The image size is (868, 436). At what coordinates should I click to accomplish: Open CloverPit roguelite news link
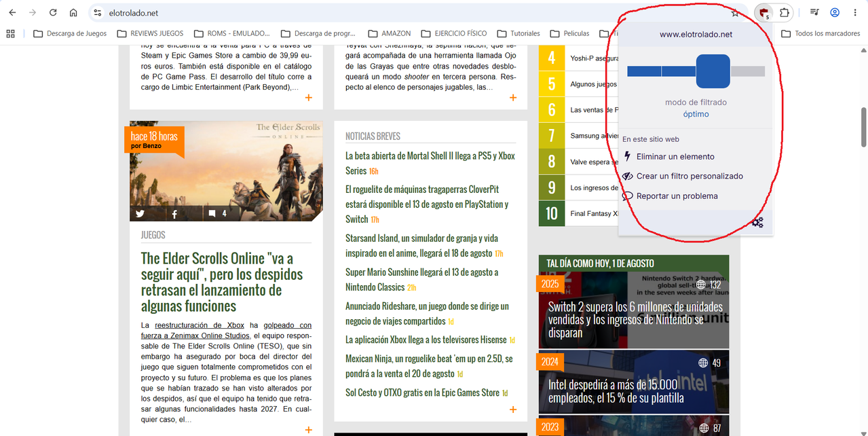click(x=427, y=204)
